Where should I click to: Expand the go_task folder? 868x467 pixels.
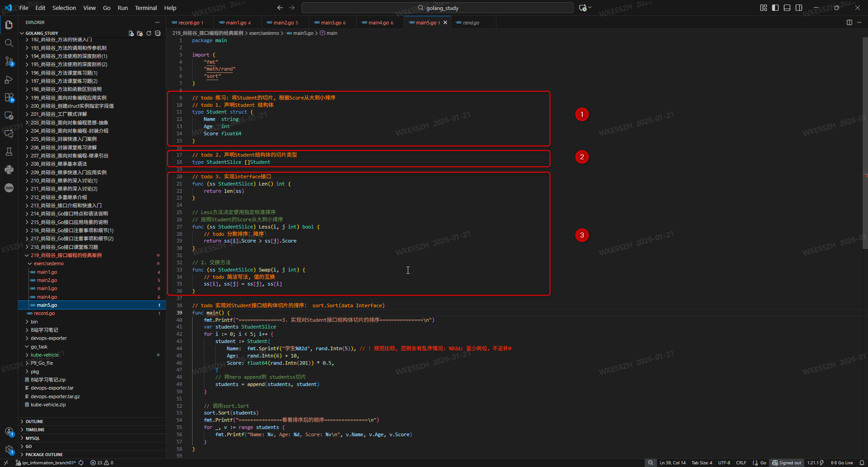click(92, 347)
